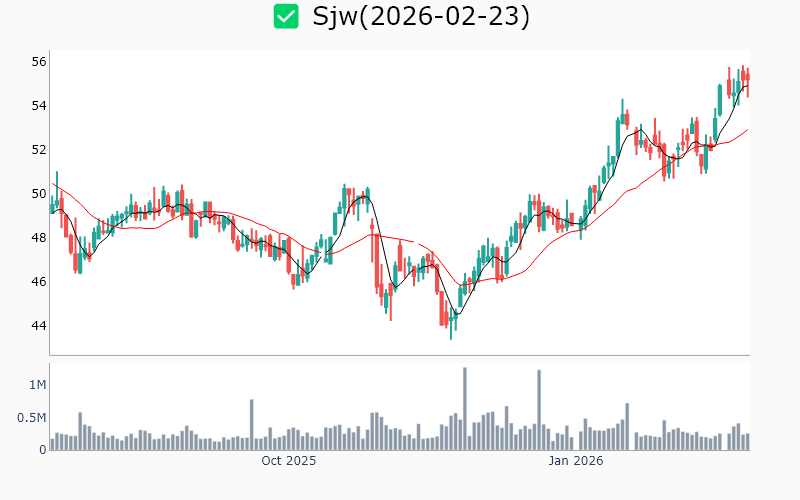The width and height of the screenshot is (800, 500).
Task: Click the 46 price axis label
Action: pyautogui.click(x=38, y=281)
